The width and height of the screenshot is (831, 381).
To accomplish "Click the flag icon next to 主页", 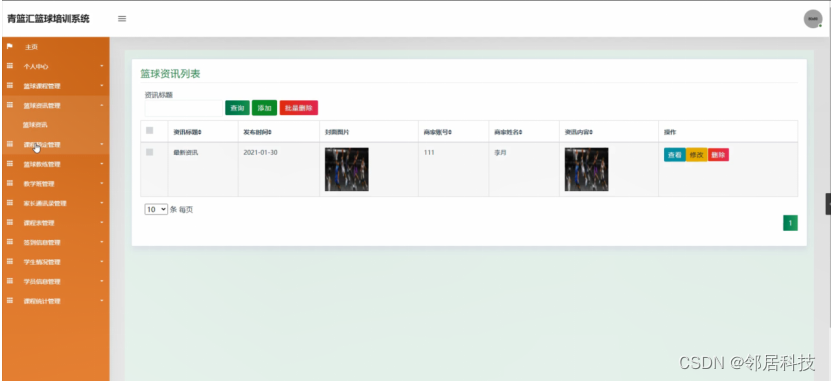I will tap(9, 47).
